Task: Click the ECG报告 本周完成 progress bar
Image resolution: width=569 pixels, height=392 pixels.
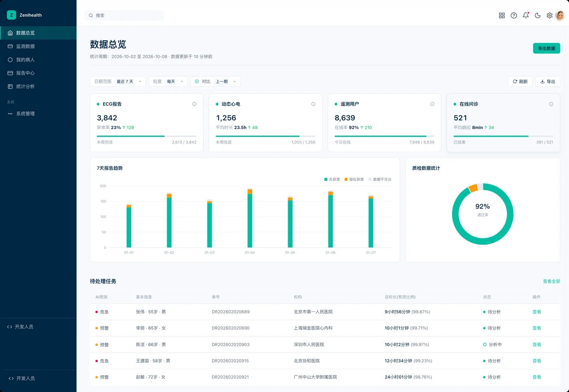Action: [146, 136]
